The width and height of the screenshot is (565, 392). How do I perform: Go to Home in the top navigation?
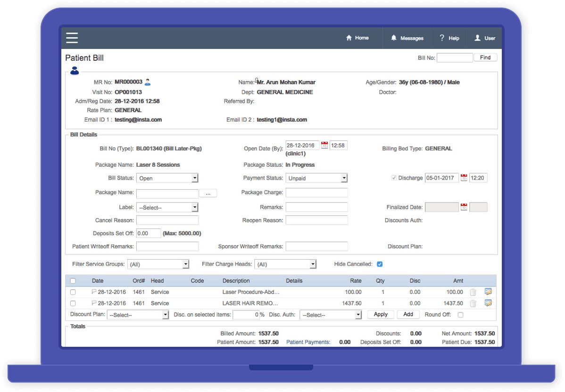pos(357,38)
